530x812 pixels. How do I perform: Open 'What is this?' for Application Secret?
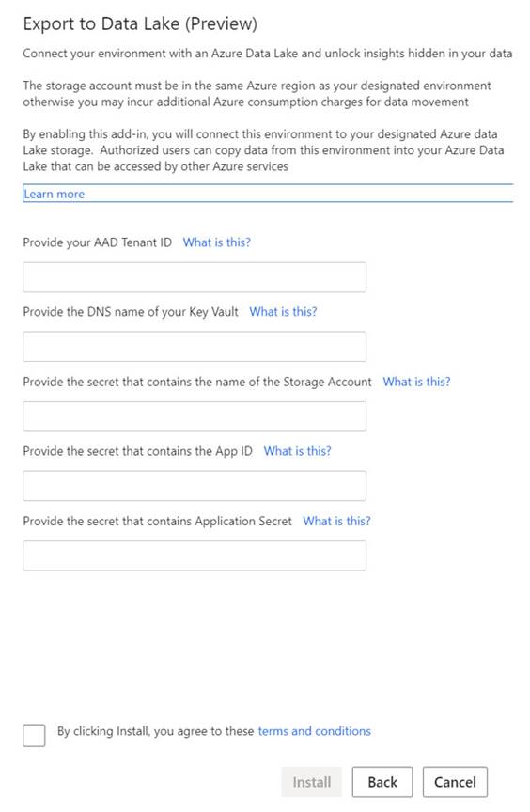tap(337, 521)
